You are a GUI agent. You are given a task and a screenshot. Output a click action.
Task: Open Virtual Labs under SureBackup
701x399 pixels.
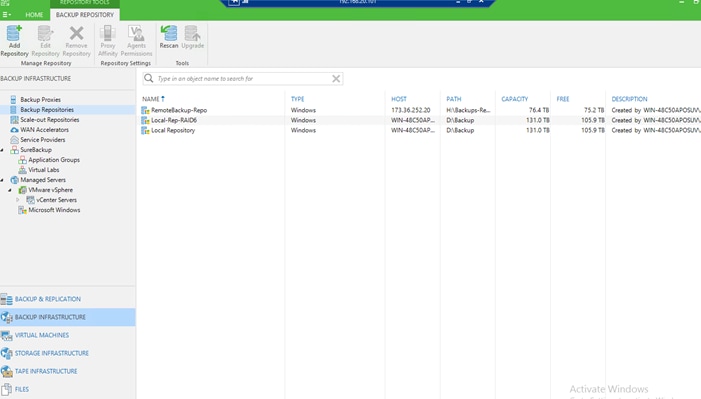[x=43, y=170]
